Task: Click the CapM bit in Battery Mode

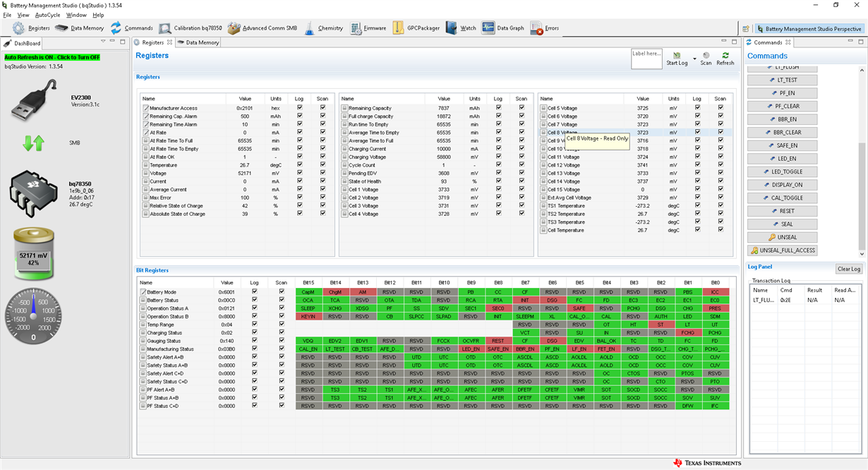Action: [308, 291]
